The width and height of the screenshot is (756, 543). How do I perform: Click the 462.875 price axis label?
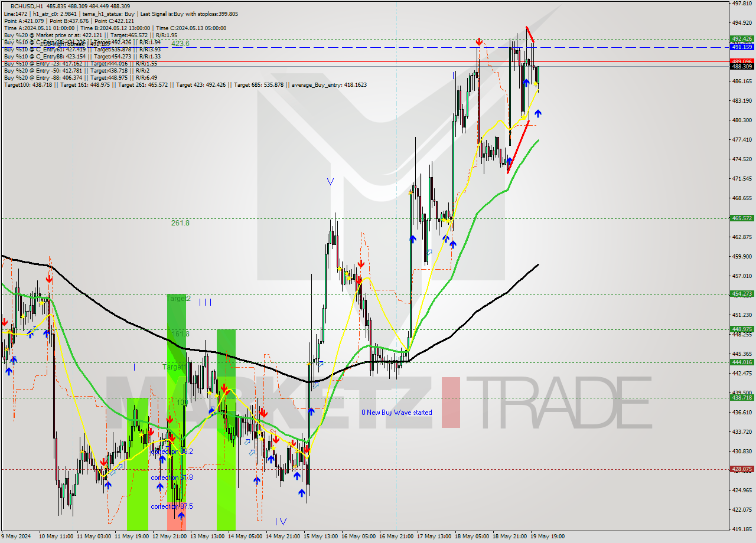(x=741, y=237)
